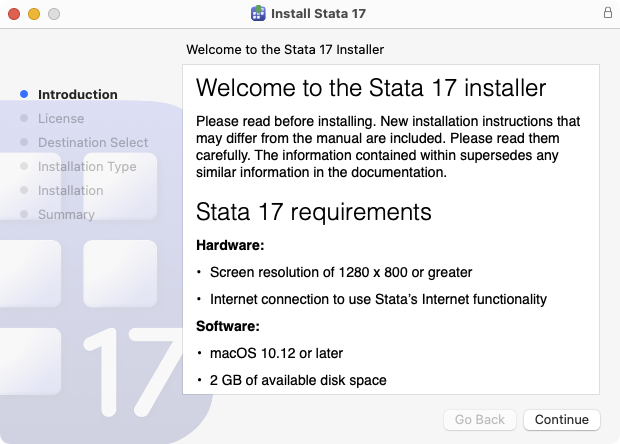The image size is (620, 444).
Task: Click the 'Welcome to the Stata 17 installer' heading
Action: [x=371, y=86]
